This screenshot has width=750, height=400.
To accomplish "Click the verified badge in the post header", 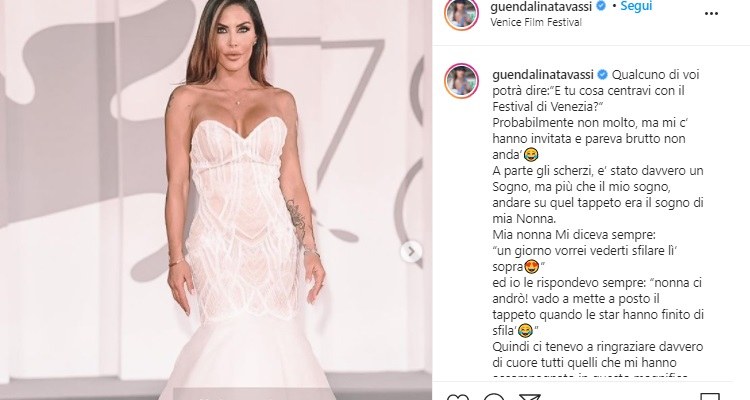I will pyautogui.click(x=603, y=6).
